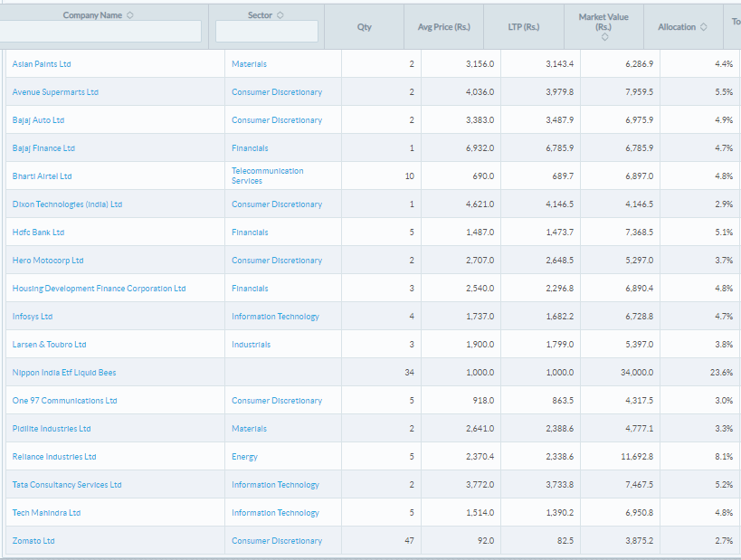Sort by Sector sort icon
The image size is (741, 560).
coord(280,15)
